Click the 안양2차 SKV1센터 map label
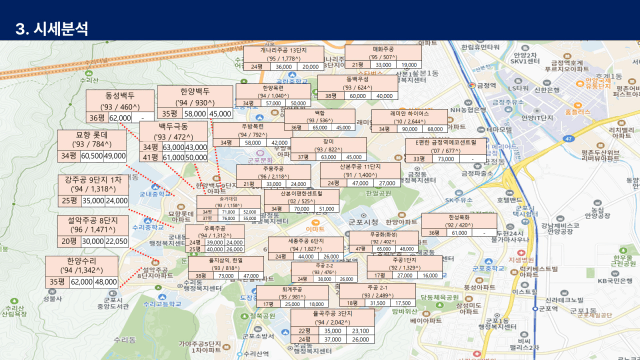This screenshot has height=360, width=640. [525, 58]
